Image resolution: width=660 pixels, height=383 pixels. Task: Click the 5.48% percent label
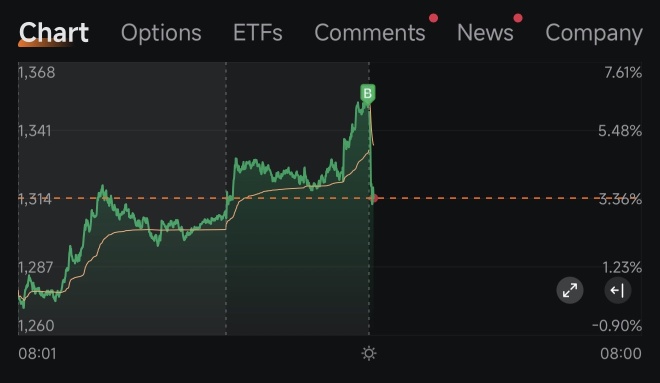click(x=620, y=131)
